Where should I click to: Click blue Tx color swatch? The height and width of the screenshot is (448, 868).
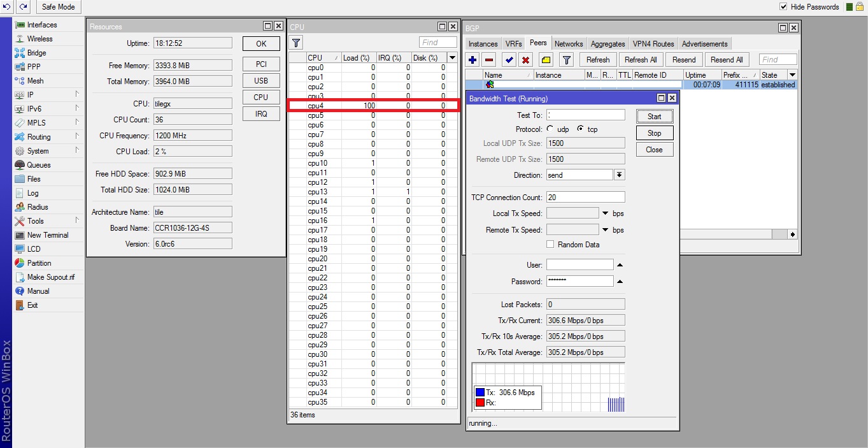(480, 393)
